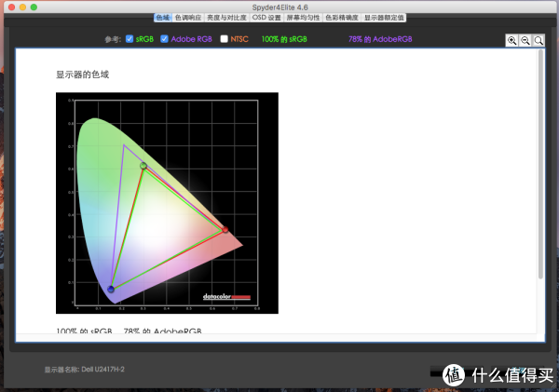Viewport: 559px width, 392px height.
Task: Switch to the 色调响应 tab
Action: coord(188,18)
